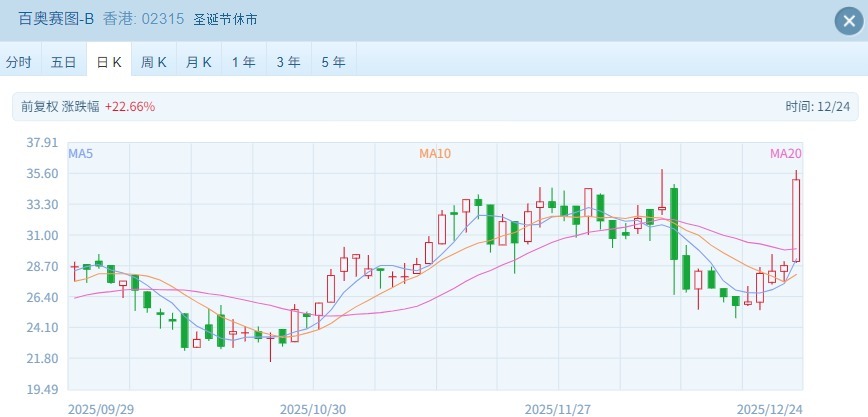Click the 2025/10/30 date axis label
868x417 pixels.
[313, 409]
